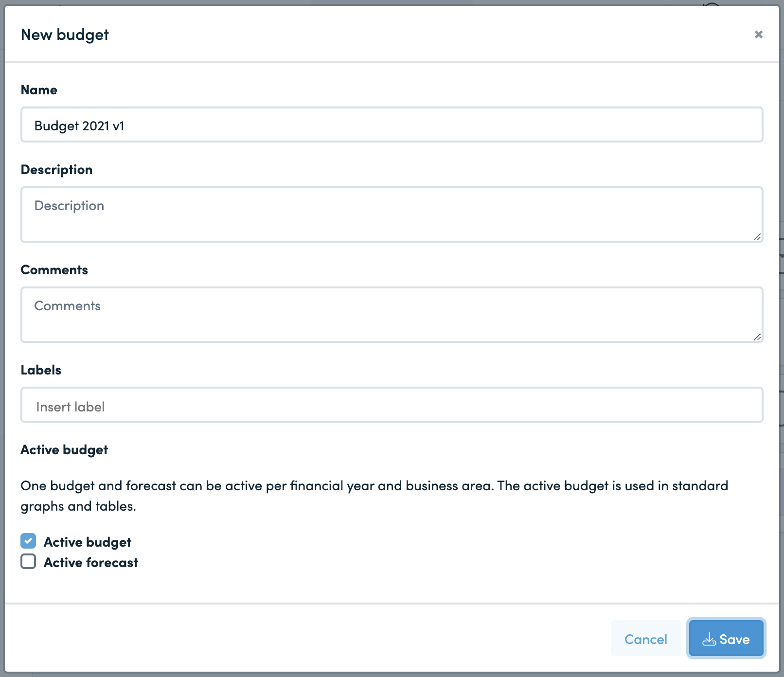
Task: Click the Active budget section heading
Action: point(64,449)
